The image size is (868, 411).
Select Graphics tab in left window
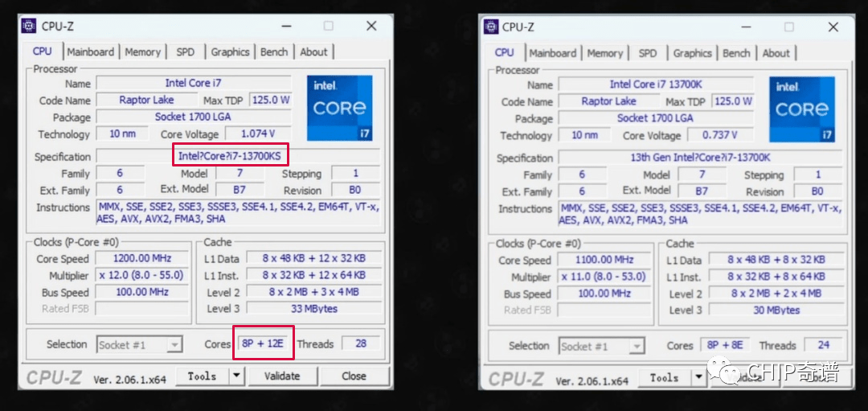230,52
